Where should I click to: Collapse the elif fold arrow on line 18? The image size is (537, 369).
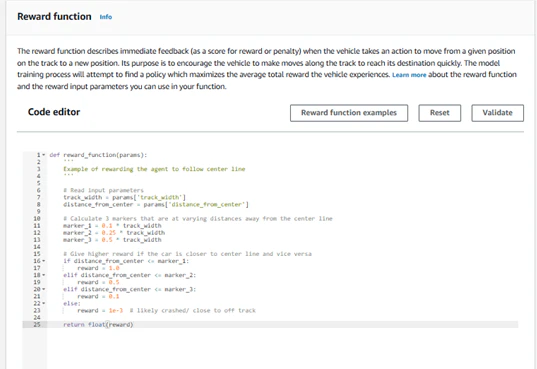pos(43,275)
